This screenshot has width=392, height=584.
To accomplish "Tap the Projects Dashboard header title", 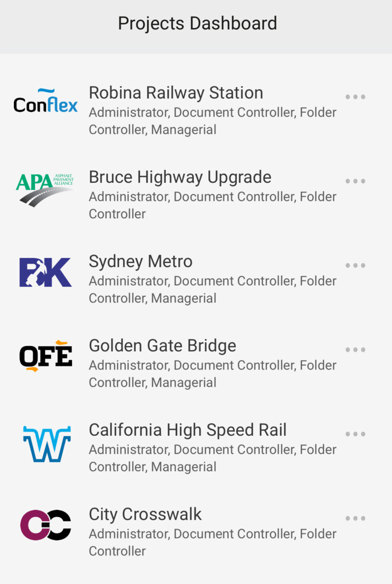I will [198, 24].
